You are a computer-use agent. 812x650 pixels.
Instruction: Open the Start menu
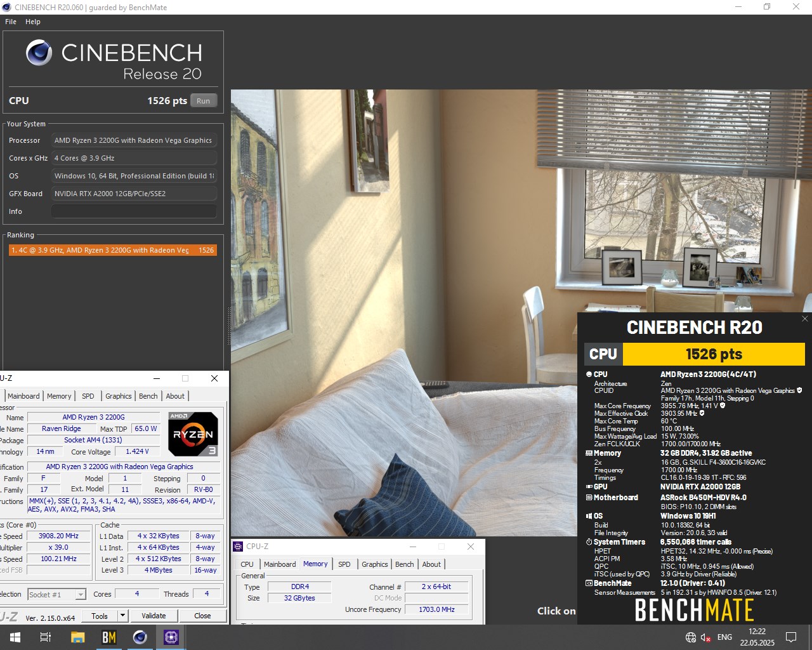click(x=15, y=637)
